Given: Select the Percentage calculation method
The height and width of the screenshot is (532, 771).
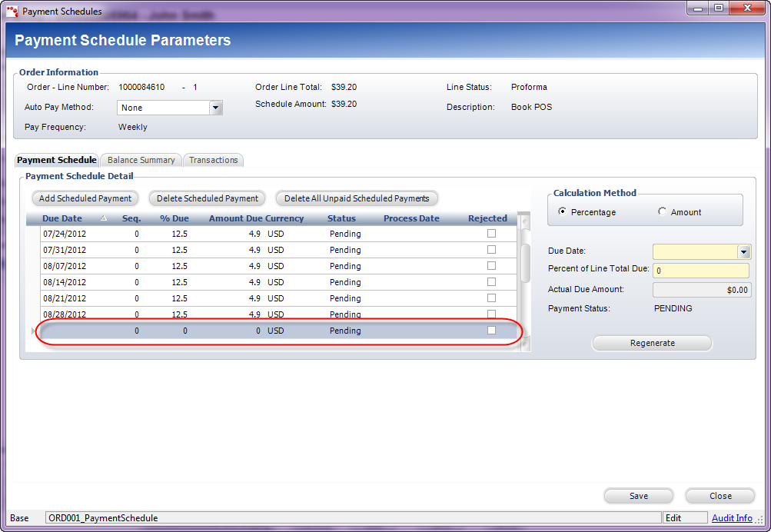Looking at the screenshot, I should coord(563,212).
